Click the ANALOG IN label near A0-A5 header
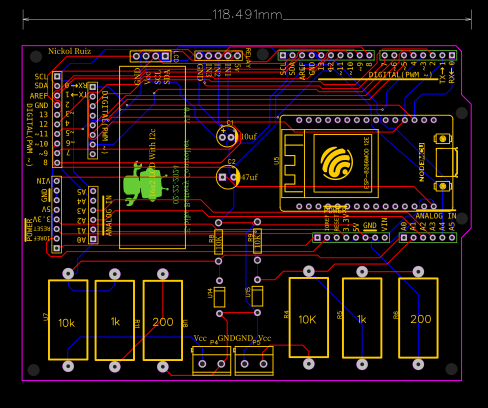 436,216
